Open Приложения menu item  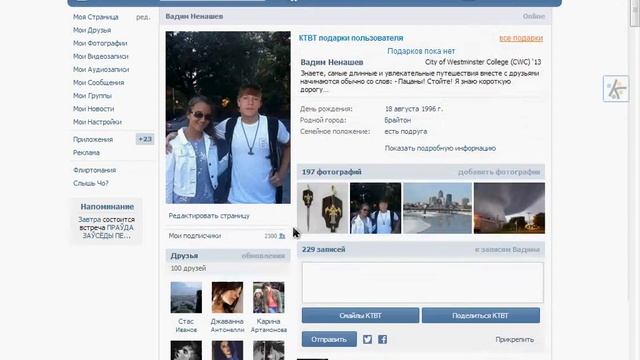pos(93,139)
